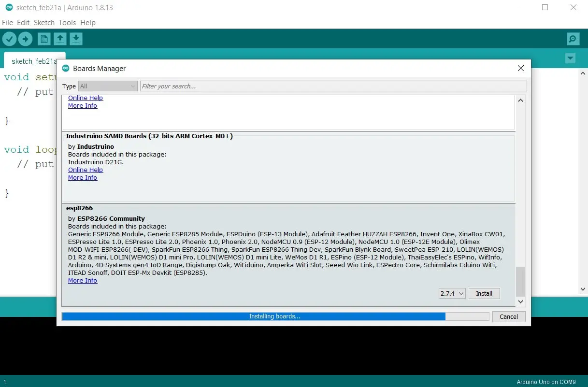
Task: Open the Tools menu
Action: click(x=67, y=23)
